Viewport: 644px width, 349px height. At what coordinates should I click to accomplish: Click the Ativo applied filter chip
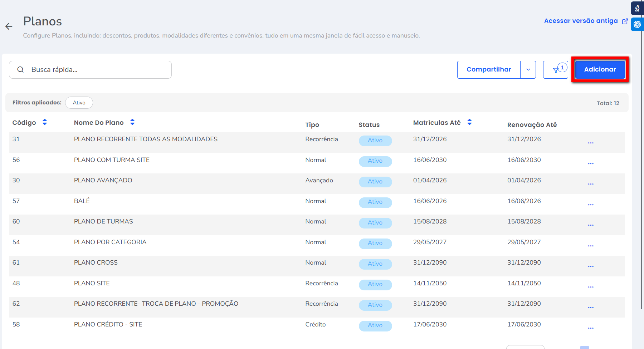pyautogui.click(x=79, y=103)
